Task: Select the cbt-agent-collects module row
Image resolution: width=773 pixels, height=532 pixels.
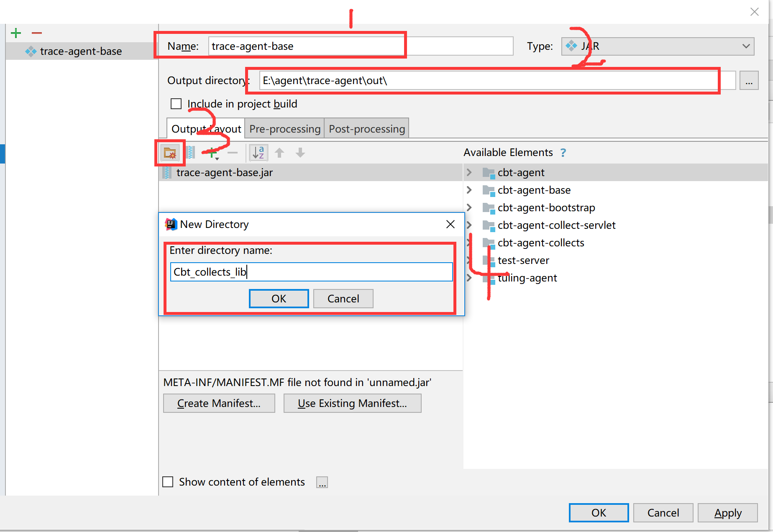Action: coord(616,243)
